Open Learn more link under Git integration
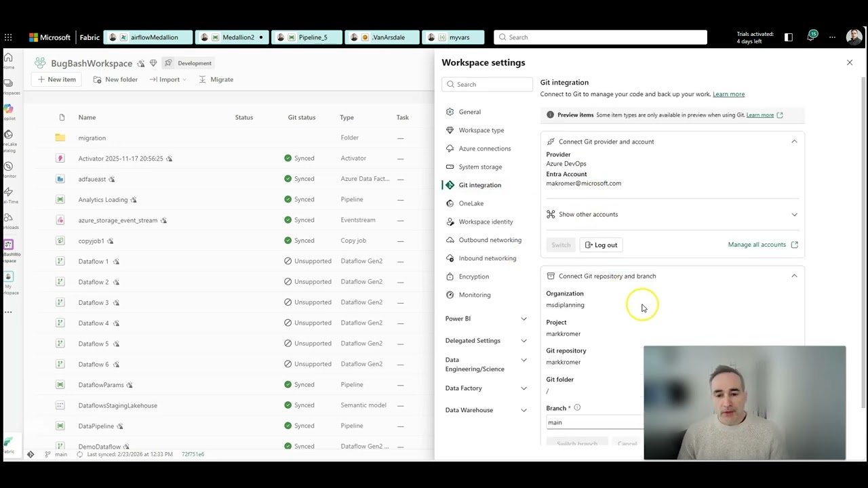Image resolution: width=868 pixels, height=488 pixels. tap(728, 94)
